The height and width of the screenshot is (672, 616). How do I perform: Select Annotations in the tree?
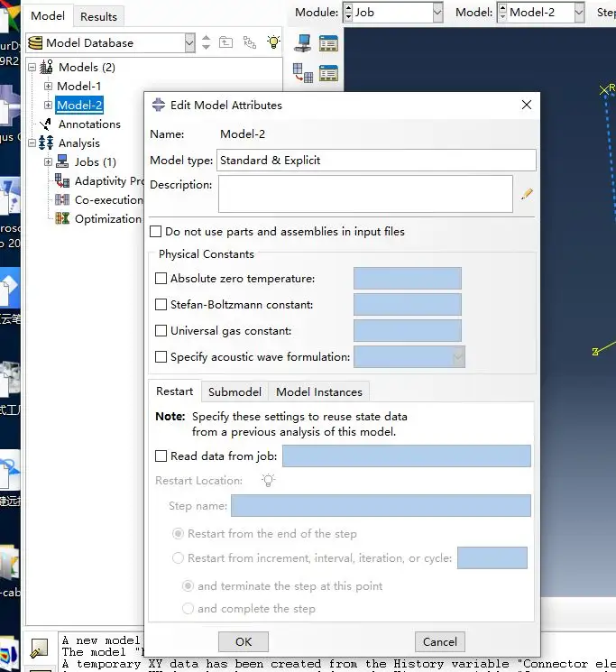coord(89,124)
